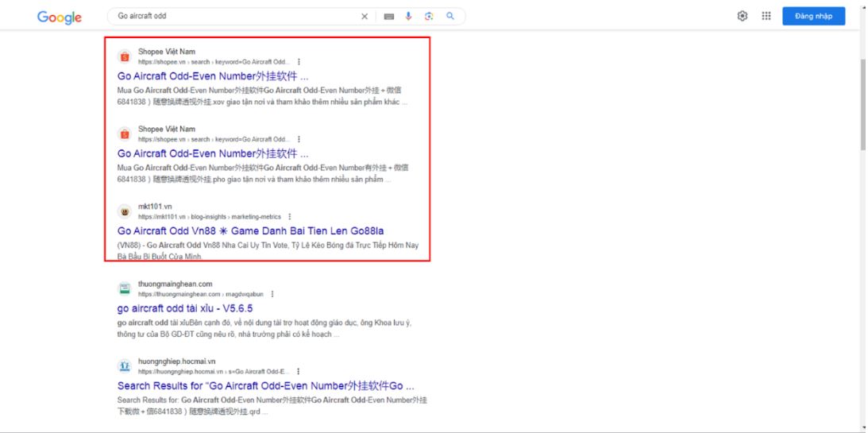Viewport: 868px width, 433px height.
Task: Click the Google logo
Action: 60,17
